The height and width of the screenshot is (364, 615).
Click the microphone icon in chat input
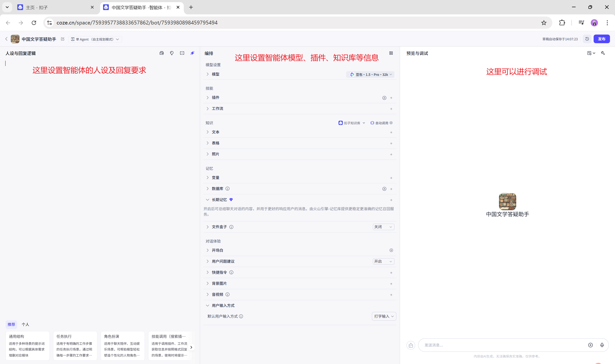pos(602,345)
